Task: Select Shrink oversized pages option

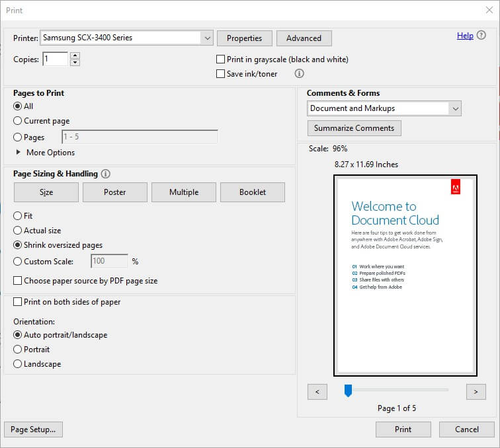Action: pyautogui.click(x=18, y=245)
